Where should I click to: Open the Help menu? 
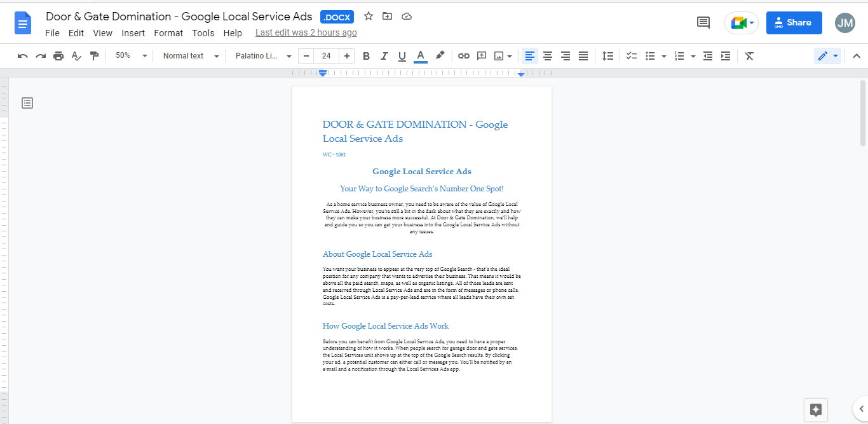coord(233,33)
